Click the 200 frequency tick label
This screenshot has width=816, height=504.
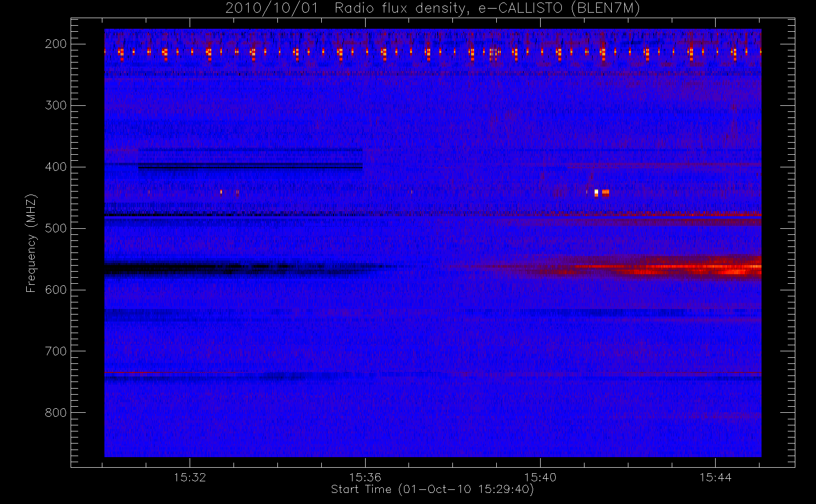[x=56, y=44]
